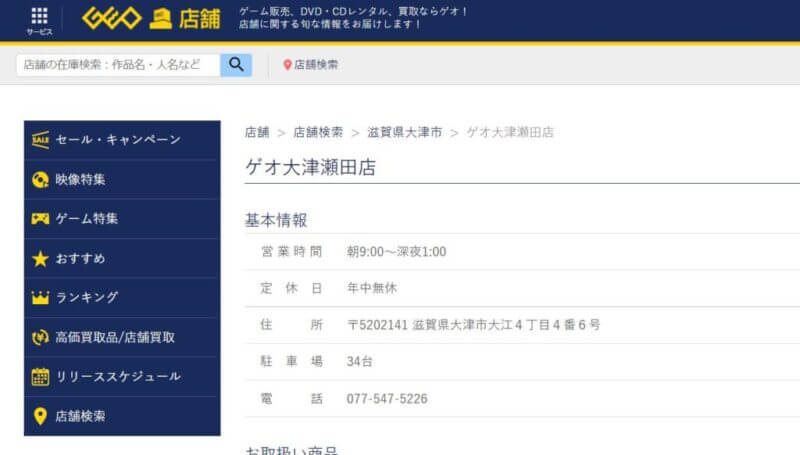The width and height of the screenshot is (800, 455).
Task: Go to 店舗 breadcrumb link
Action: pyautogui.click(x=257, y=133)
